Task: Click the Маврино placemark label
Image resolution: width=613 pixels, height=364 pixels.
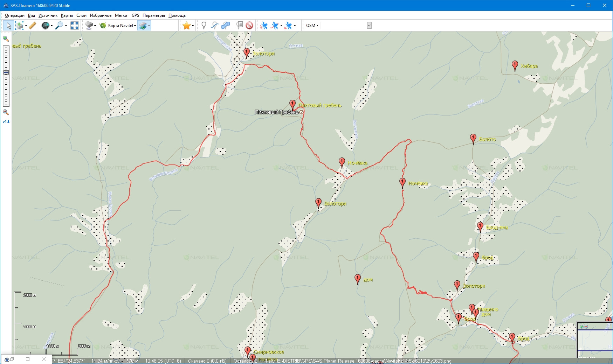Action: coord(488,309)
